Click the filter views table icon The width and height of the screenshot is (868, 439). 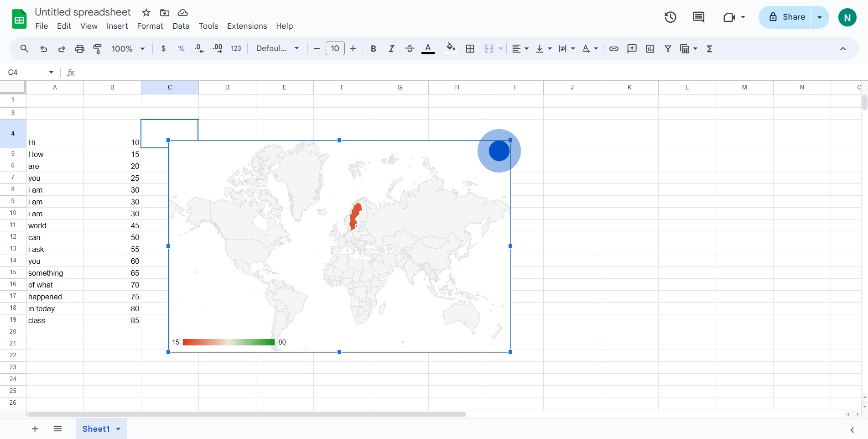tap(685, 48)
